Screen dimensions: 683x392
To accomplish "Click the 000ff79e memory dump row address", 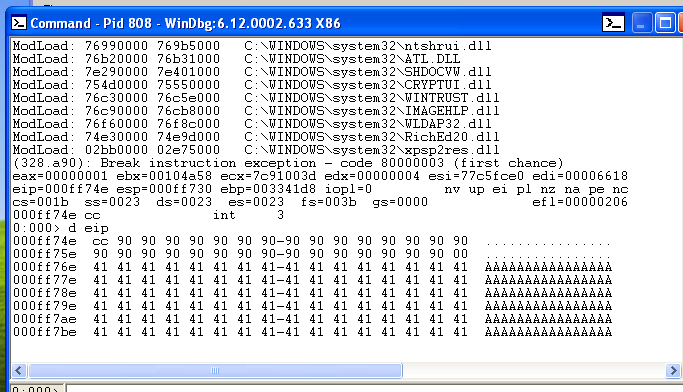I will (x=44, y=306).
